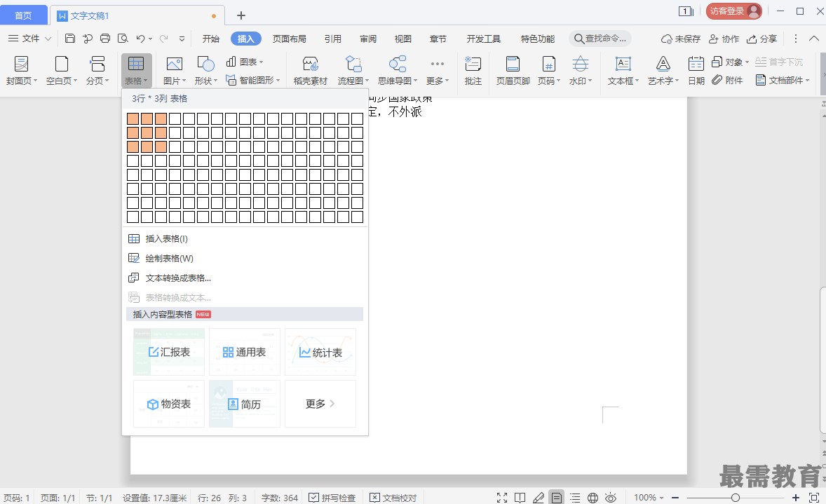Click the zoom slider handle
The width and height of the screenshot is (826, 504).
pyautogui.click(x=736, y=498)
